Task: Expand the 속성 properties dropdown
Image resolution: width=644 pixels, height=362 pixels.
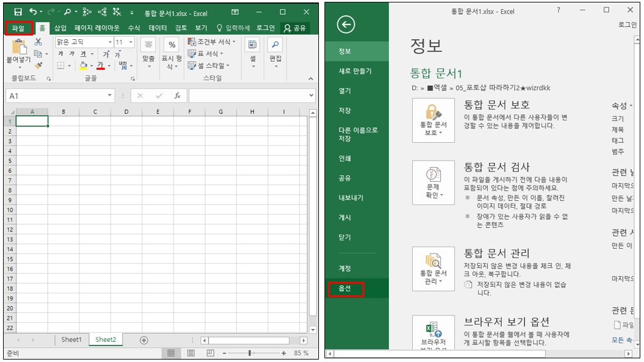Action: pyautogui.click(x=622, y=106)
